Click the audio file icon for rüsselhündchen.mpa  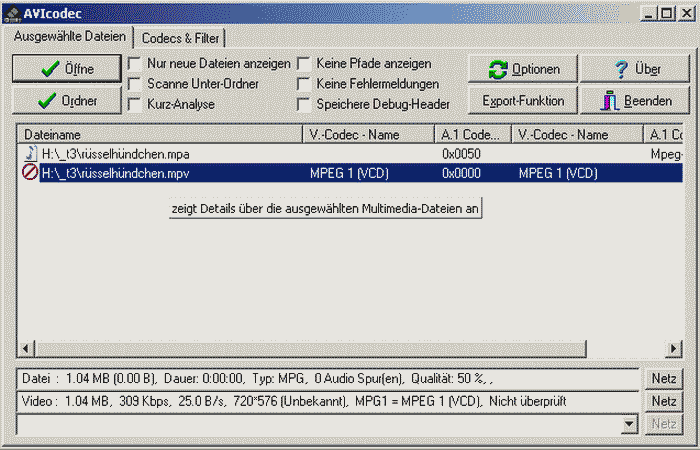pyautogui.click(x=30, y=154)
